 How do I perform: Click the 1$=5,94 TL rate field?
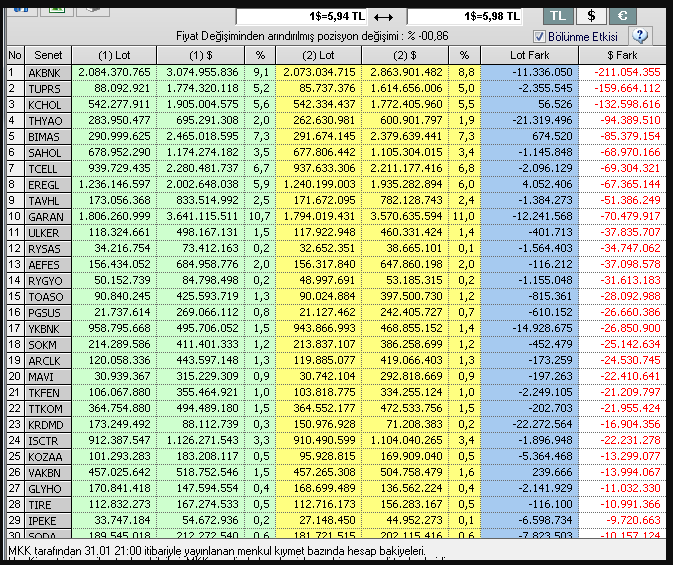(301, 17)
